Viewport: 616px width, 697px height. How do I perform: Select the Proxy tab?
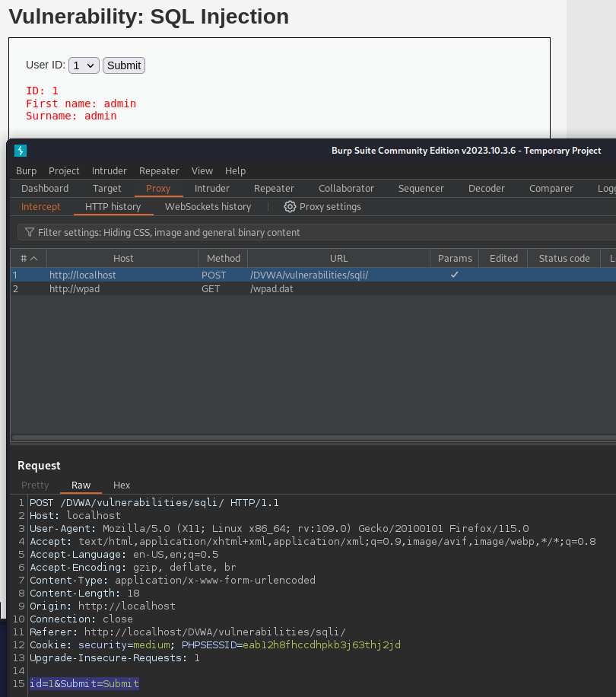[x=158, y=189]
